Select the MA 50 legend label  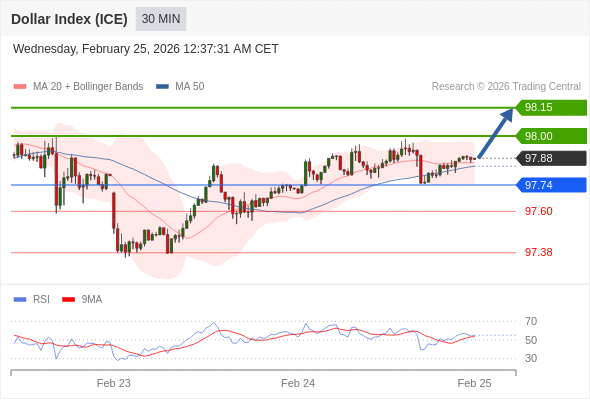point(190,87)
